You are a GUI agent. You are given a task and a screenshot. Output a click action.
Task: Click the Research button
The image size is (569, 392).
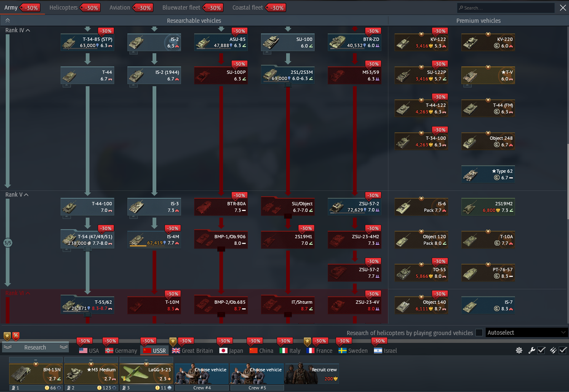[x=35, y=348]
